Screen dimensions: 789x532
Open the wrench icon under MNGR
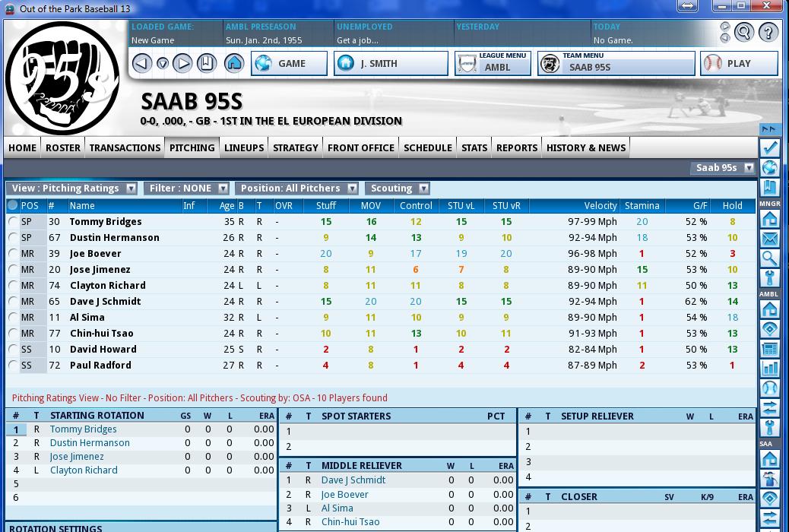769,278
